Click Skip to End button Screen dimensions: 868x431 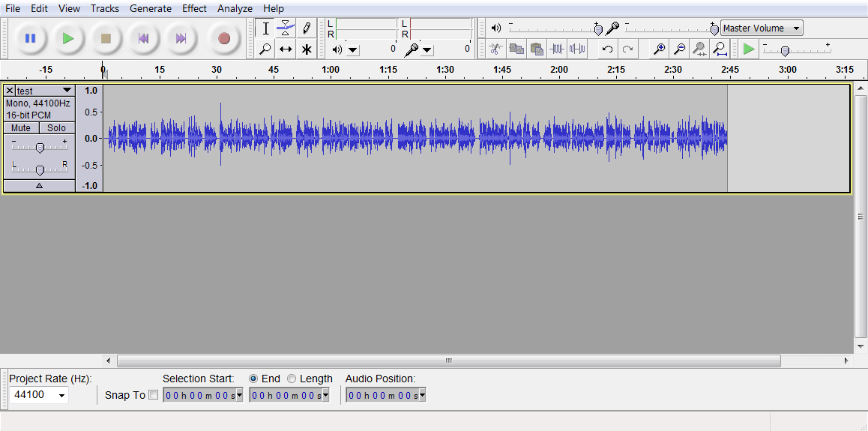click(181, 38)
